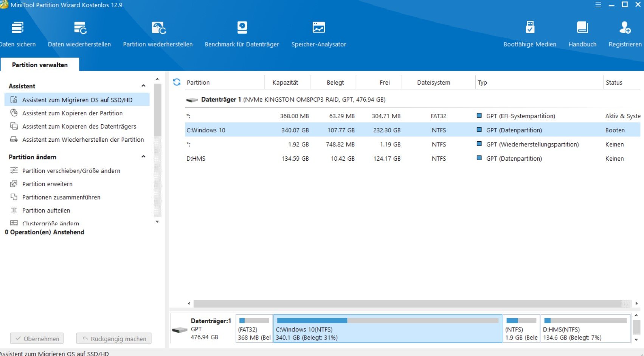This screenshot has width=644, height=356.
Task: Click color box of D:HMS Datenpartition type
Action: 479,158
